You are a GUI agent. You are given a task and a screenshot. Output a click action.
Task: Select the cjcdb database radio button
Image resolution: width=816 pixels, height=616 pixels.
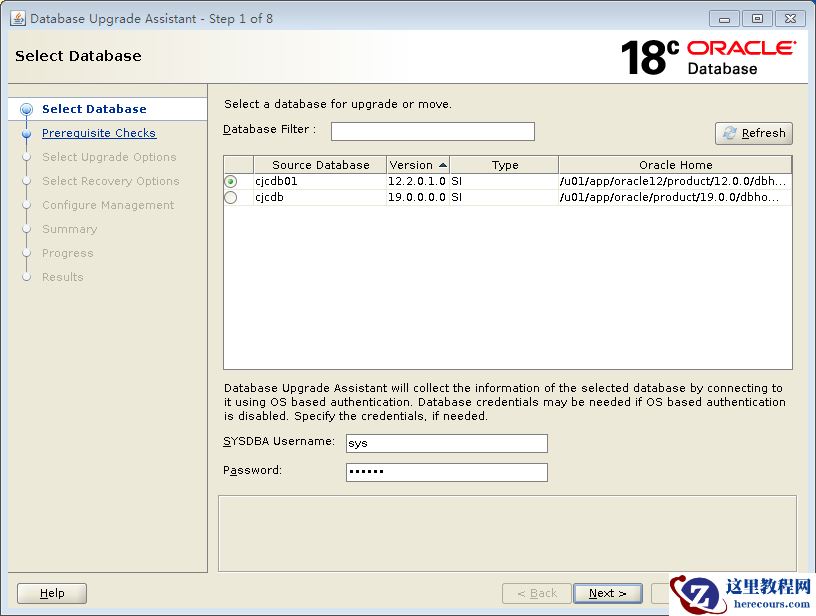click(x=231, y=197)
